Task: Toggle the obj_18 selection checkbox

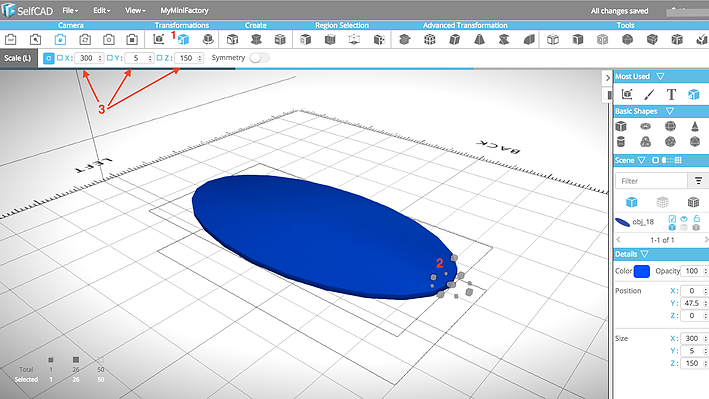Action: [672, 219]
